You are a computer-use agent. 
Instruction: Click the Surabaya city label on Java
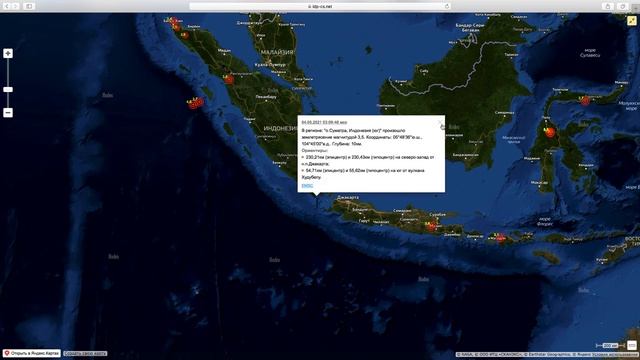coord(437,214)
